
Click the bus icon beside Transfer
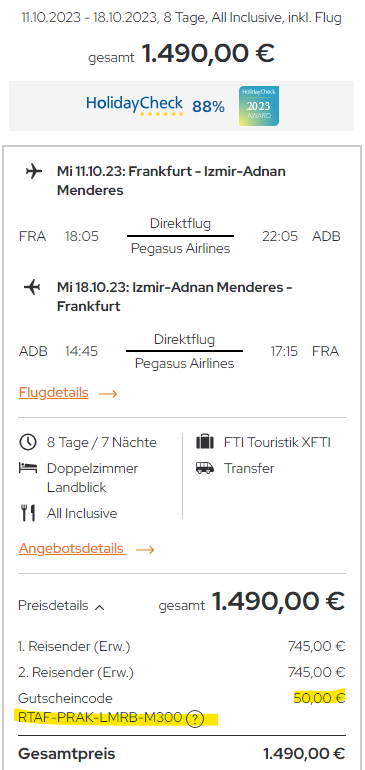tap(205, 468)
